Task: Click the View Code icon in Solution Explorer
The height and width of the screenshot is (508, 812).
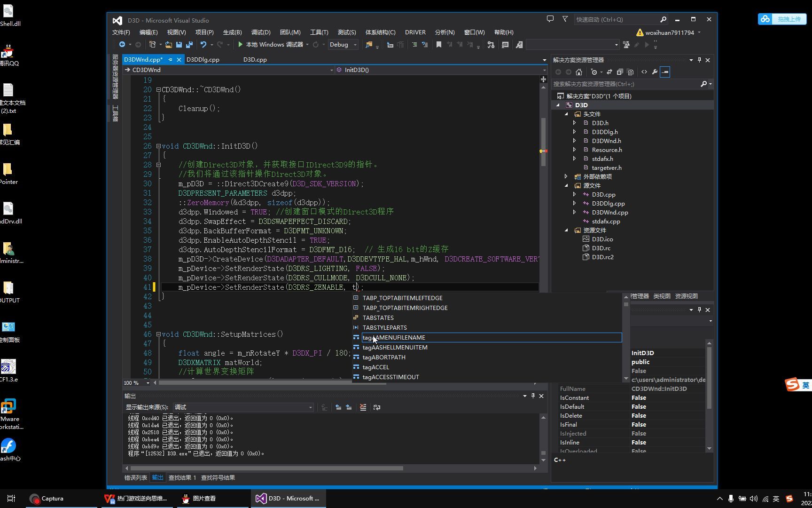Action: (644, 72)
